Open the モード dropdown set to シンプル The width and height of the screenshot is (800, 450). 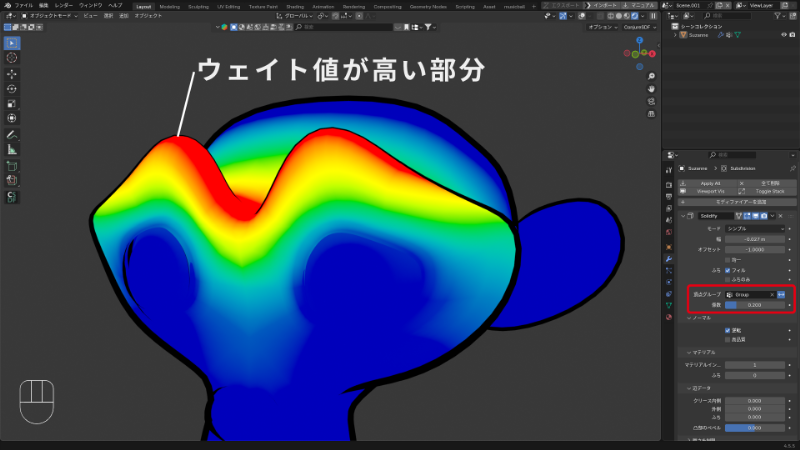pyautogui.click(x=752, y=228)
